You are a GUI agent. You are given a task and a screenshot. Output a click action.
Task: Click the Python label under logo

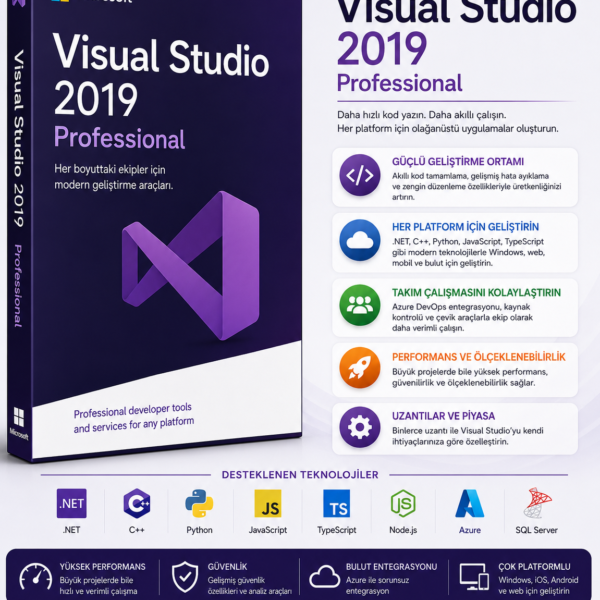199,530
